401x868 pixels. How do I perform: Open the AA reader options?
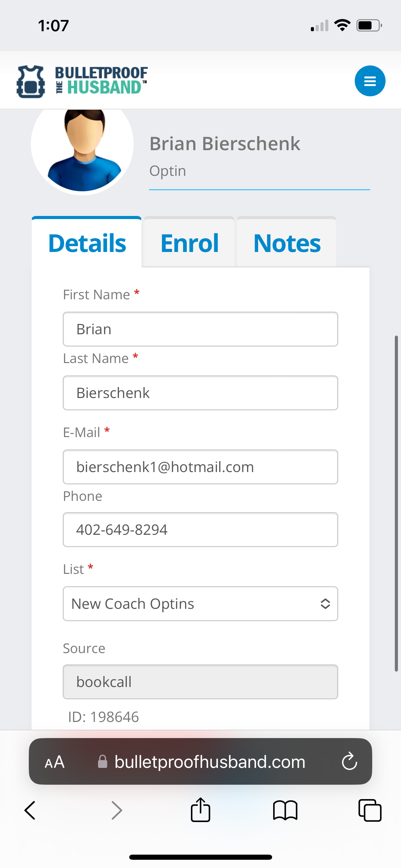(54, 762)
